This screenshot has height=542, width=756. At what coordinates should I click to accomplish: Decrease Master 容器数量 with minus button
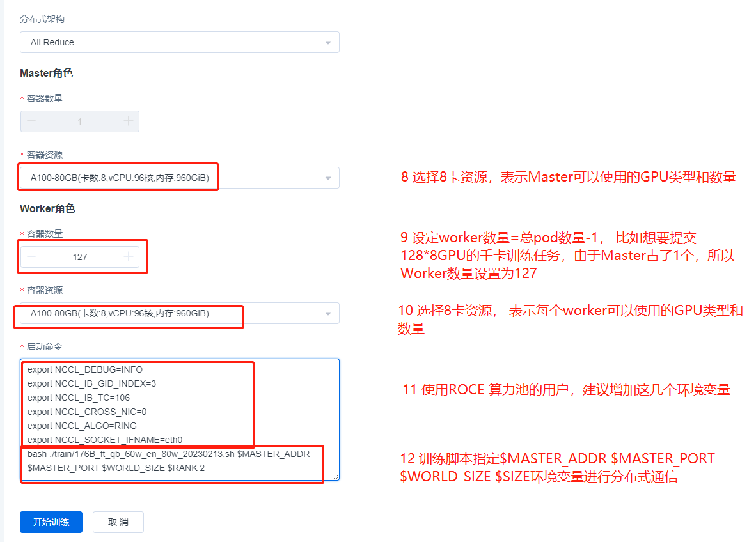click(31, 121)
